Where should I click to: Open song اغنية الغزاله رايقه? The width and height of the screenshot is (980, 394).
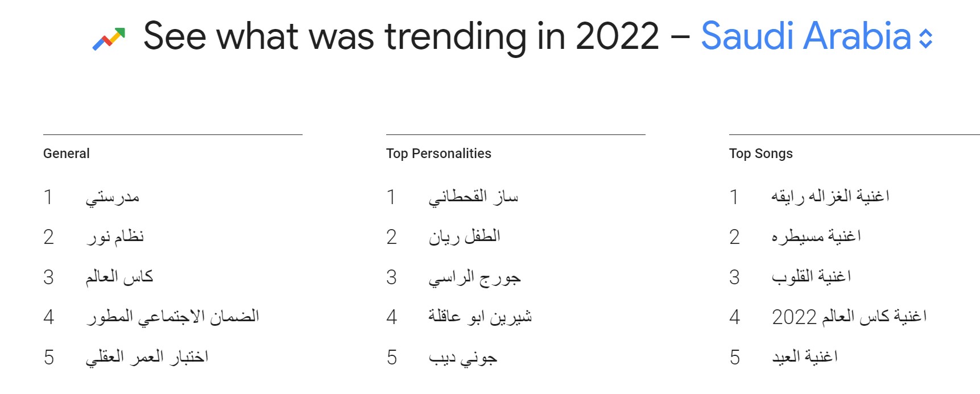pyautogui.click(x=830, y=197)
